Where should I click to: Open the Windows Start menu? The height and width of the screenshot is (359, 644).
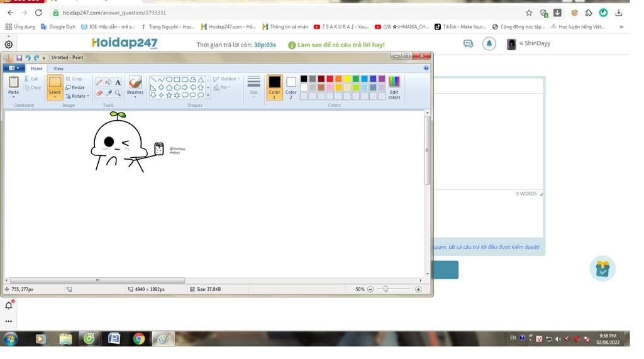coord(10,339)
